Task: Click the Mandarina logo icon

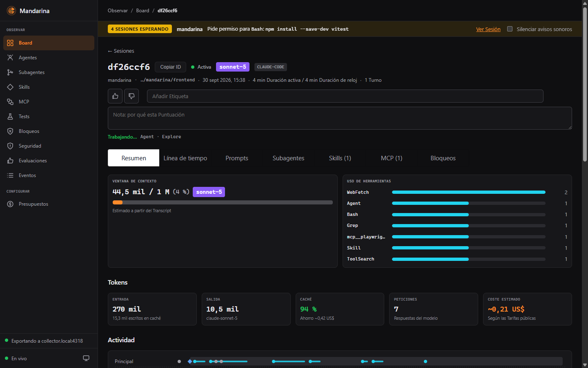Action: coord(11,11)
